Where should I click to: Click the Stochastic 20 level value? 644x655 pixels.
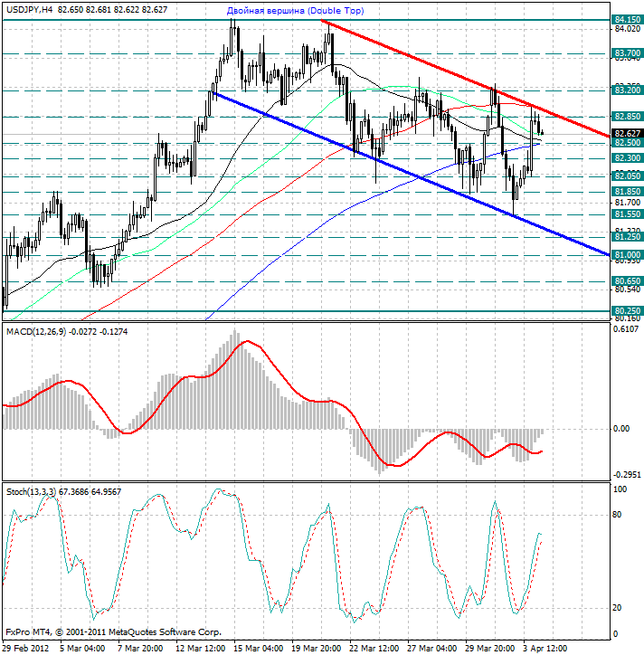617,608
